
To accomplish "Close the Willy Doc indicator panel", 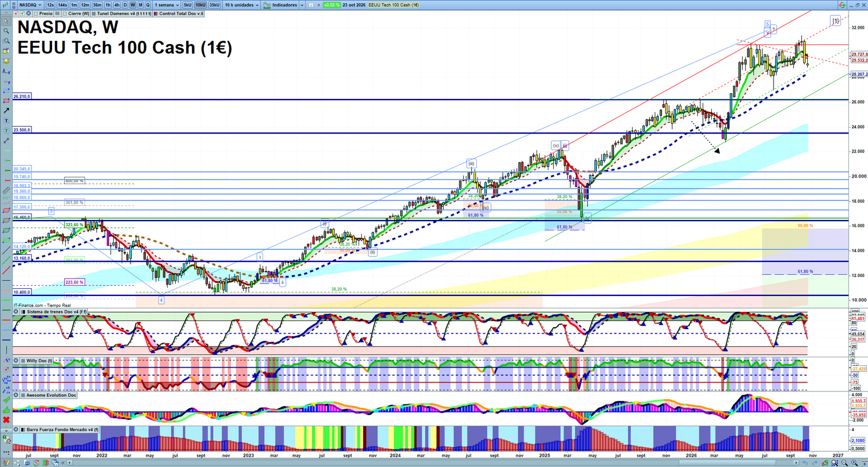I will click(x=16, y=361).
